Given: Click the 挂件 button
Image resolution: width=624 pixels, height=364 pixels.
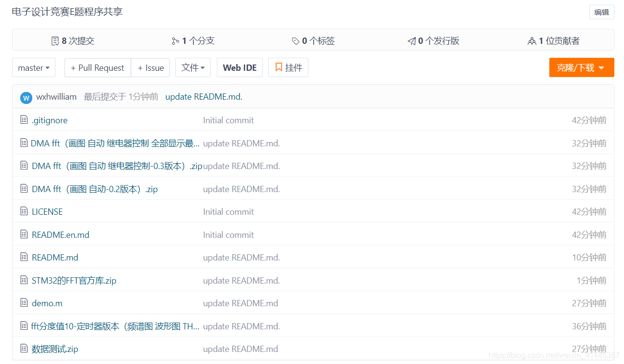Looking at the screenshot, I should 288,67.
